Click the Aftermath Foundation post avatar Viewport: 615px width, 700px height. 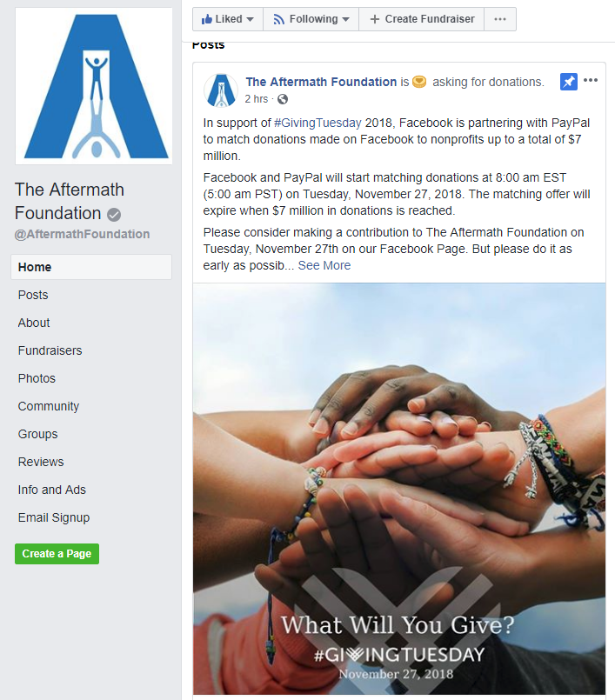(x=221, y=90)
